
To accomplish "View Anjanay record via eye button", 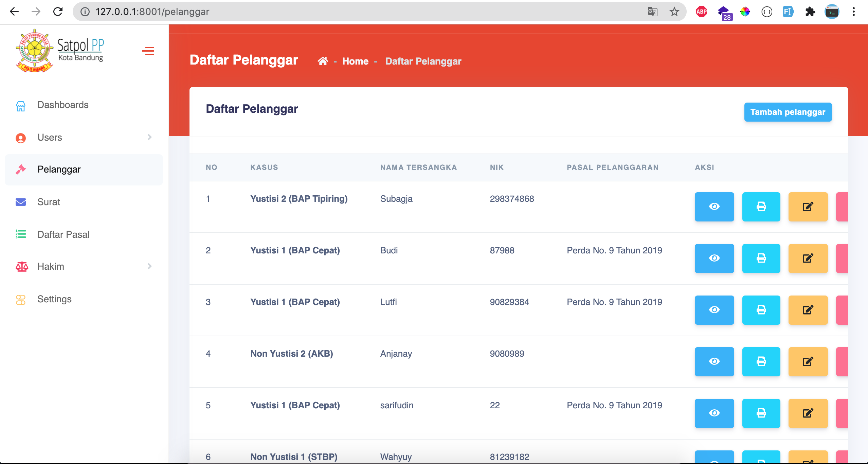I will (714, 361).
